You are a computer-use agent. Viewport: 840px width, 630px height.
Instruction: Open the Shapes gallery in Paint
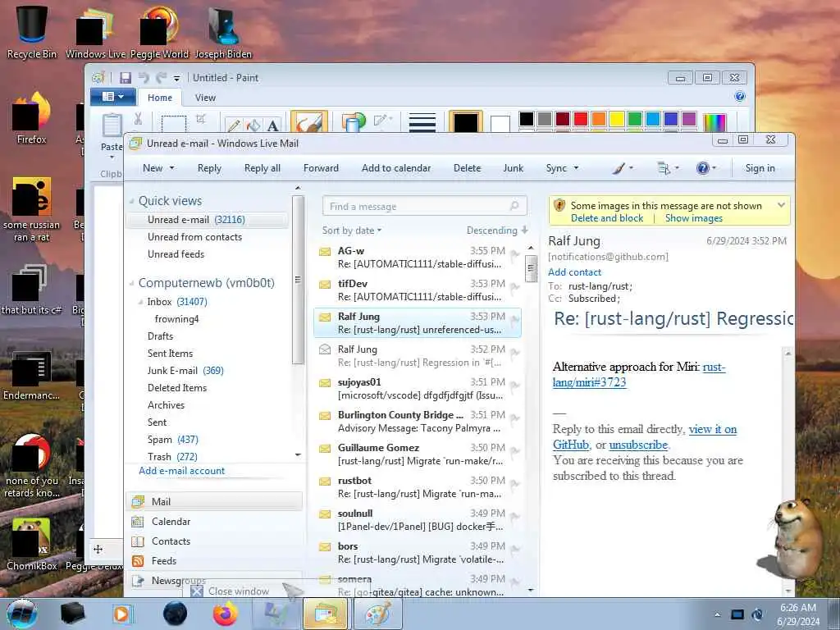coord(353,122)
